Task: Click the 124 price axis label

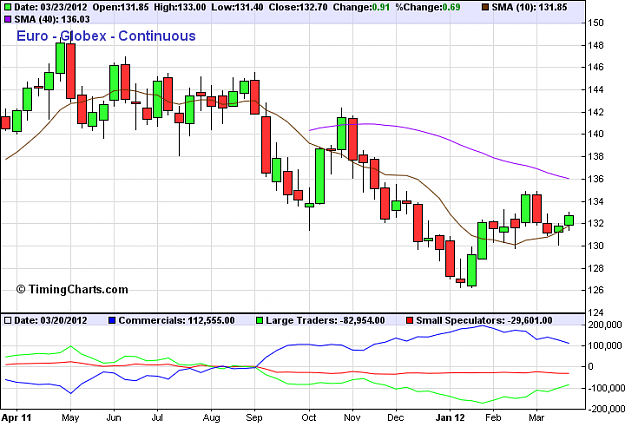Action: pyautogui.click(x=596, y=312)
